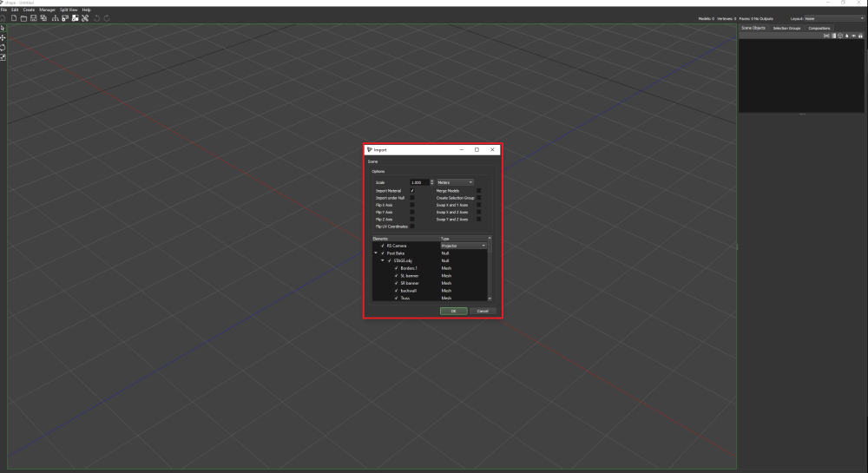Click Cancel in the Import dialog
Screen dimensions: 868x473
(x=483, y=311)
